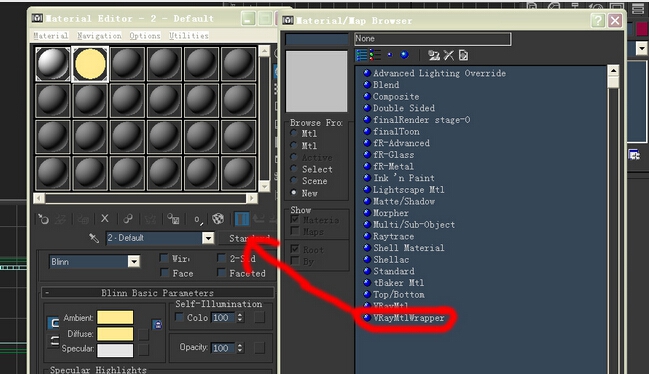Click the Standard material type button

click(249, 238)
